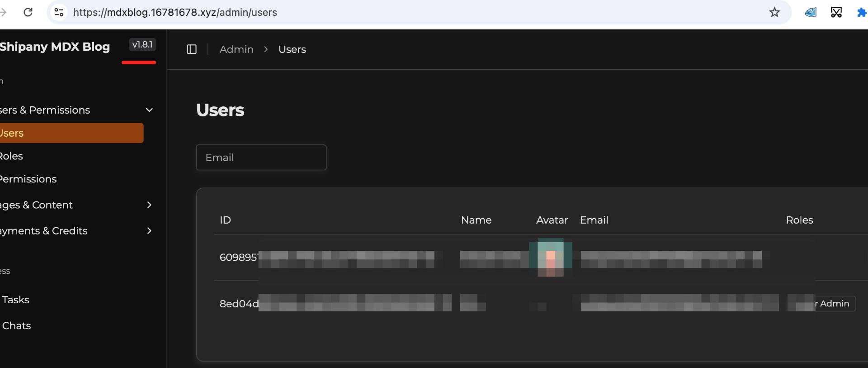Expand the Pages & Content section

pos(149,205)
